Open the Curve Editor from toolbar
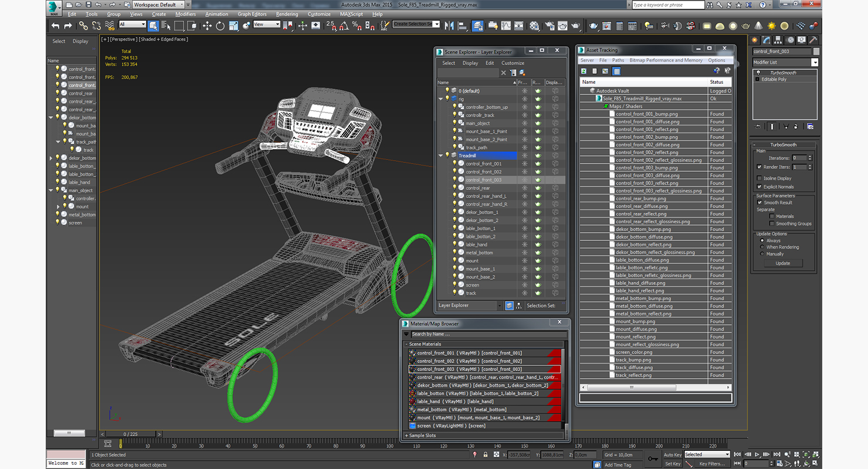 [506, 26]
